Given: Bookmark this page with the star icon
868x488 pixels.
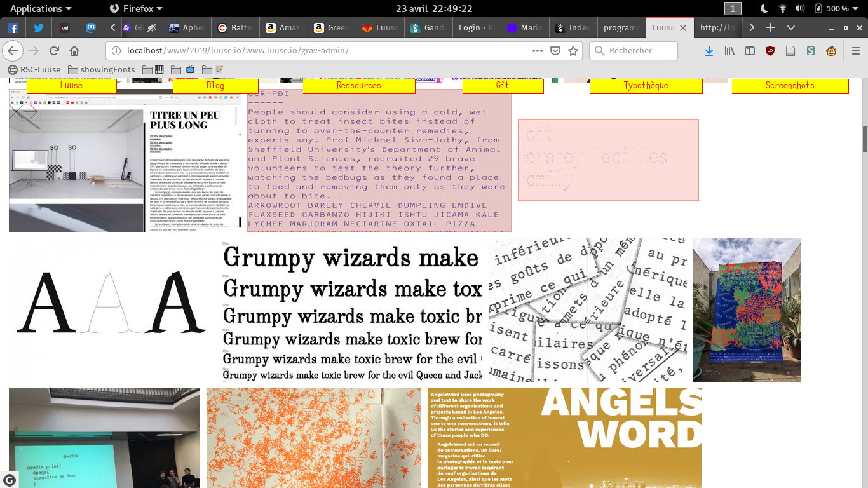Looking at the screenshot, I should click(573, 51).
